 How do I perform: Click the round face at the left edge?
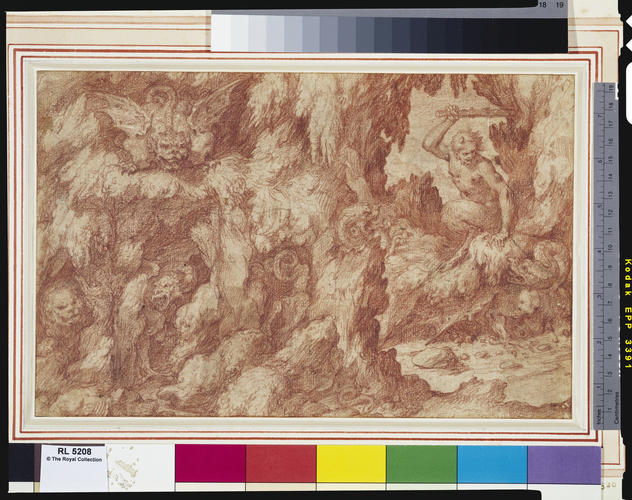coord(61,307)
